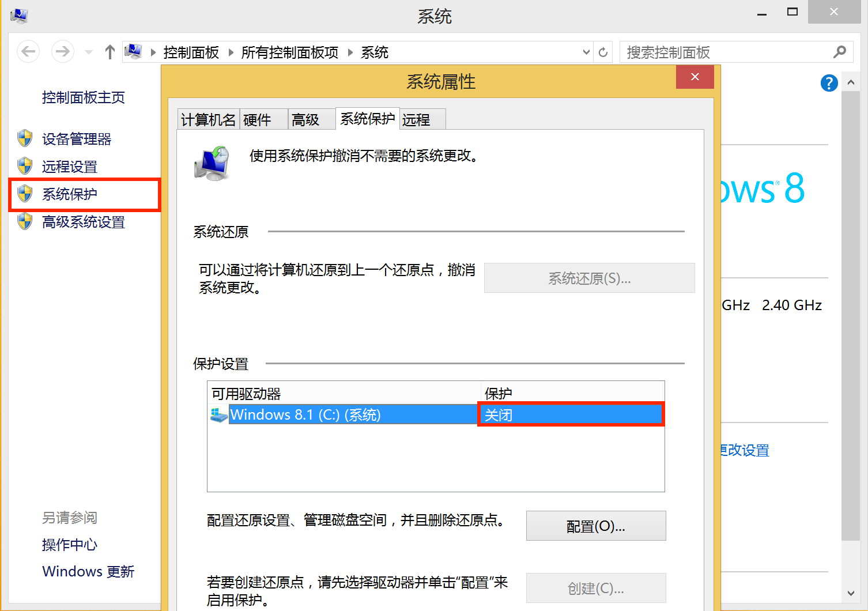The height and width of the screenshot is (611, 868).
Task: Select 所有控制面板项 breadcrumb
Action: coord(290,52)
